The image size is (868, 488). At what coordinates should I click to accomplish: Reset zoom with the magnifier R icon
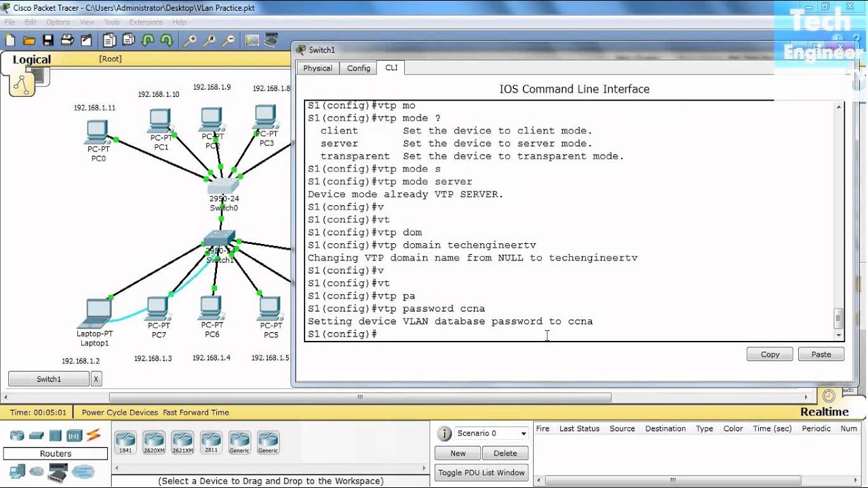pos(210,41)
